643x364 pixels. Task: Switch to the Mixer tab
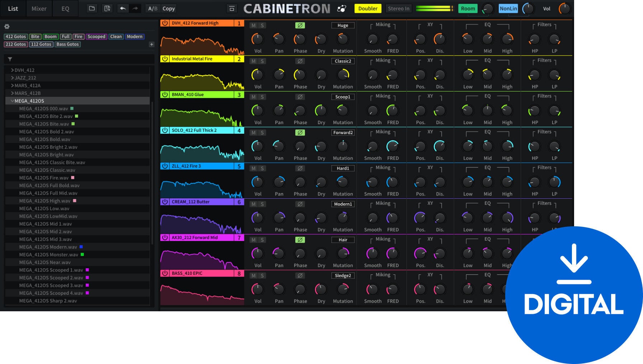[x=39, y=8]
